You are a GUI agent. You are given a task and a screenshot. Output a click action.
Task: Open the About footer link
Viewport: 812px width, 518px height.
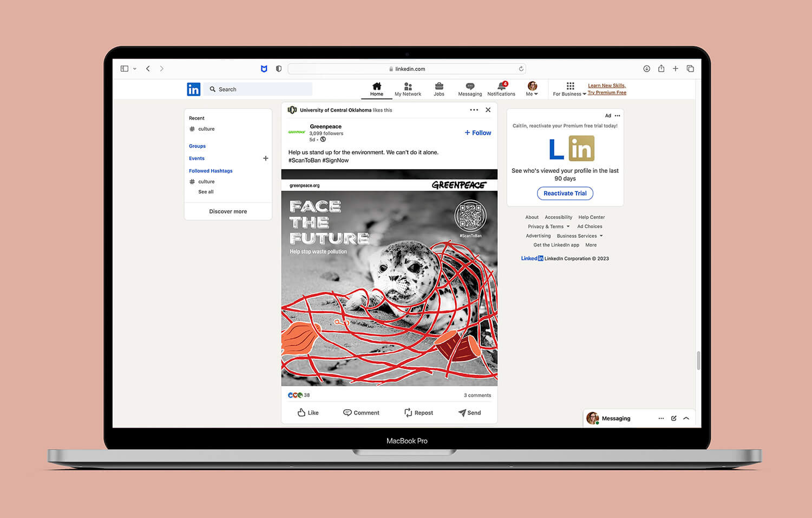pyautogui.click(x=532, y=217)
